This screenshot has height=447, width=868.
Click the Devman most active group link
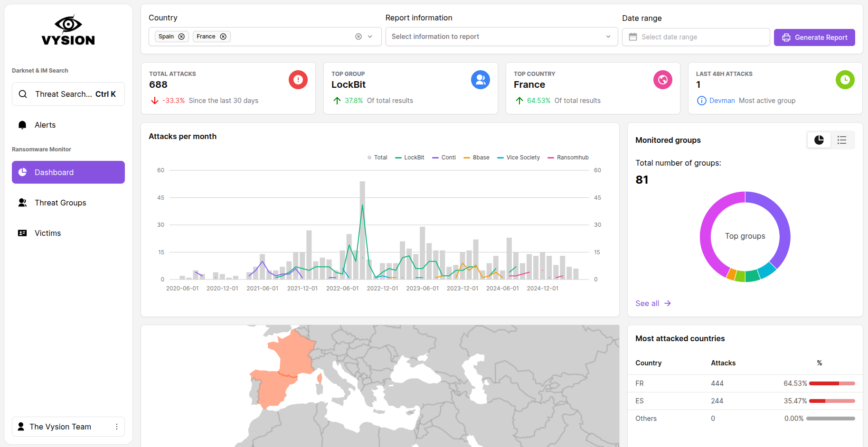722,101
